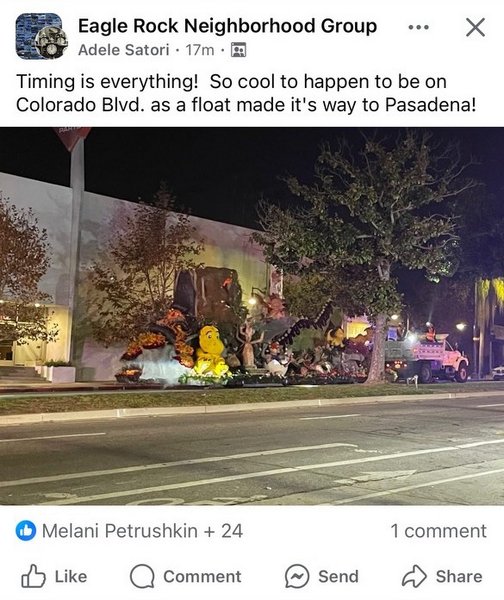Show who reacted: Melani Petrushkin + 24

click(x=142, y=531)
